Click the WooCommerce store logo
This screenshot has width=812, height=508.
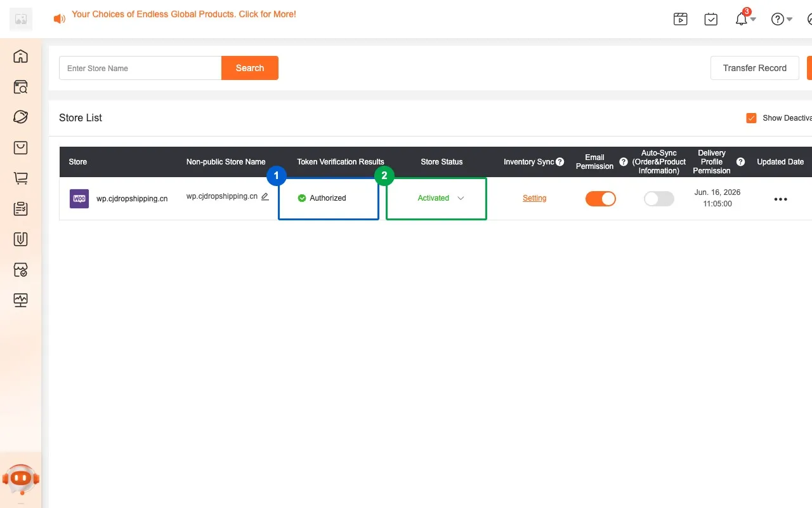pyautogui.click(x=79, y=199)
